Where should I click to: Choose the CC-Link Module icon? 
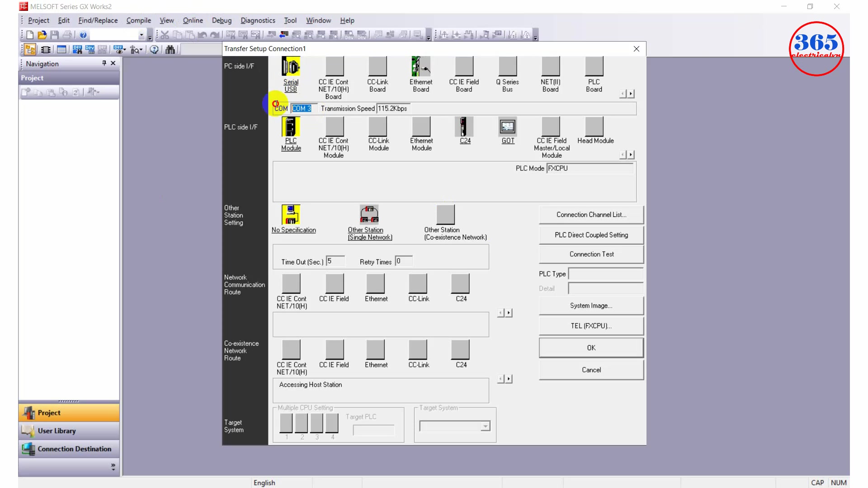(377, 127)
